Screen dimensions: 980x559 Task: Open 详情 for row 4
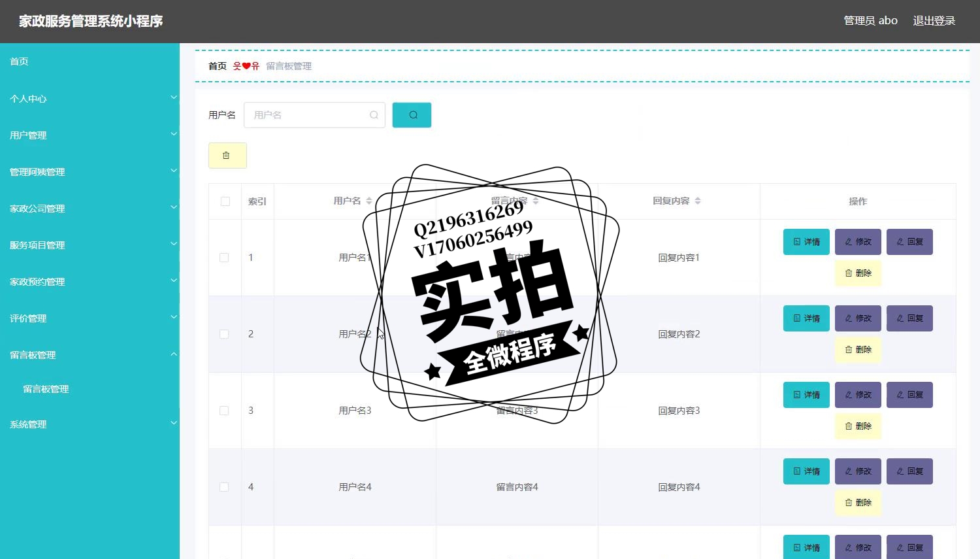point(806,471)
